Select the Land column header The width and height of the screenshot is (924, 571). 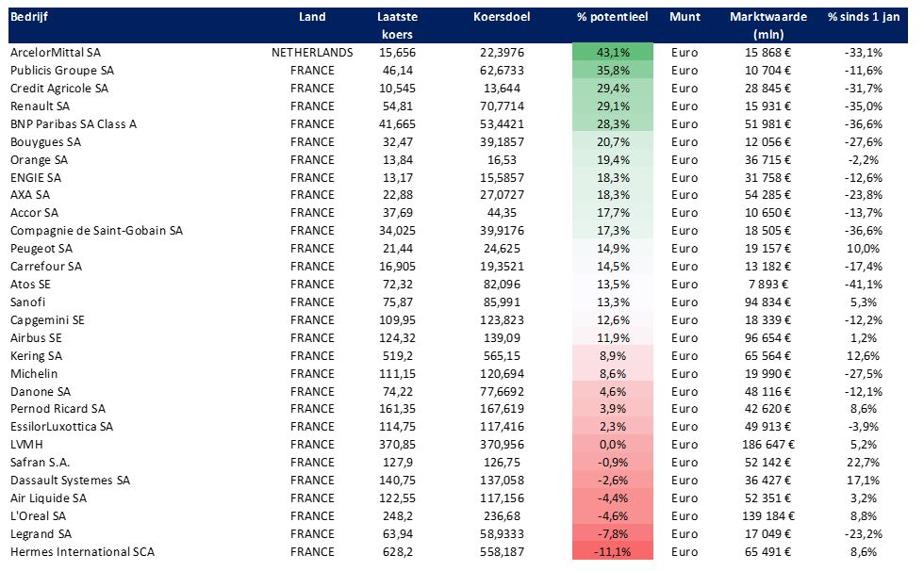point(312,17)
